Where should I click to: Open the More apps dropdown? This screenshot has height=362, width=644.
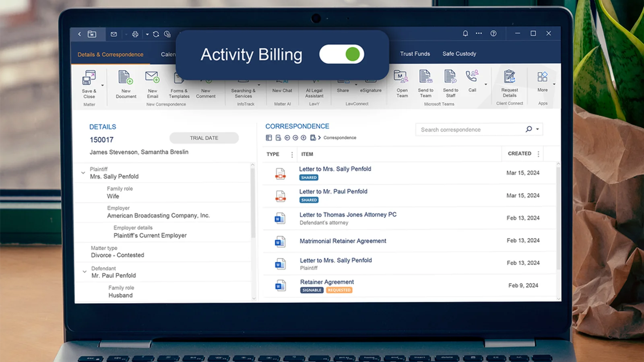tap(554, 84)
